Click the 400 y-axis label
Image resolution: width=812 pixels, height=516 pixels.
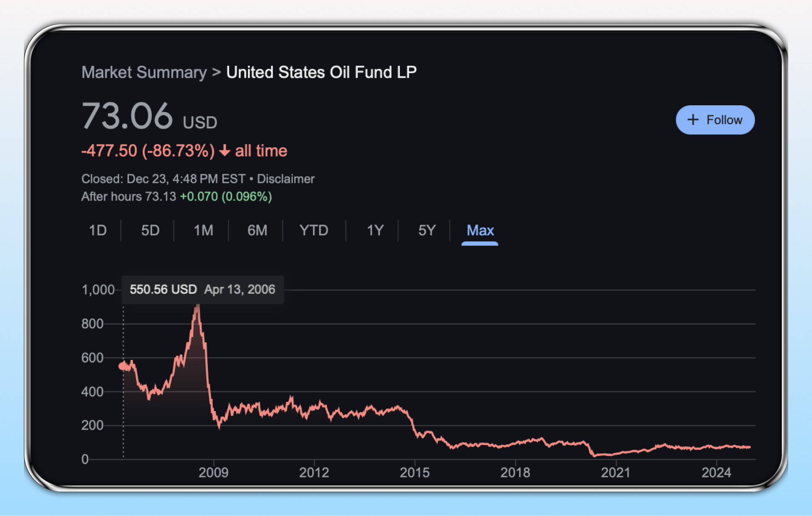(x=92, y=391)
